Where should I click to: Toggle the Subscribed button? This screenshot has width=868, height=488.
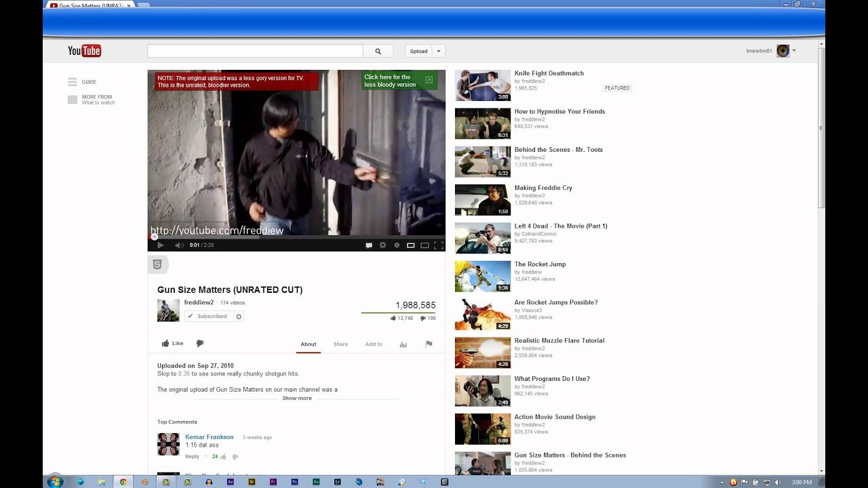[208, 317]
